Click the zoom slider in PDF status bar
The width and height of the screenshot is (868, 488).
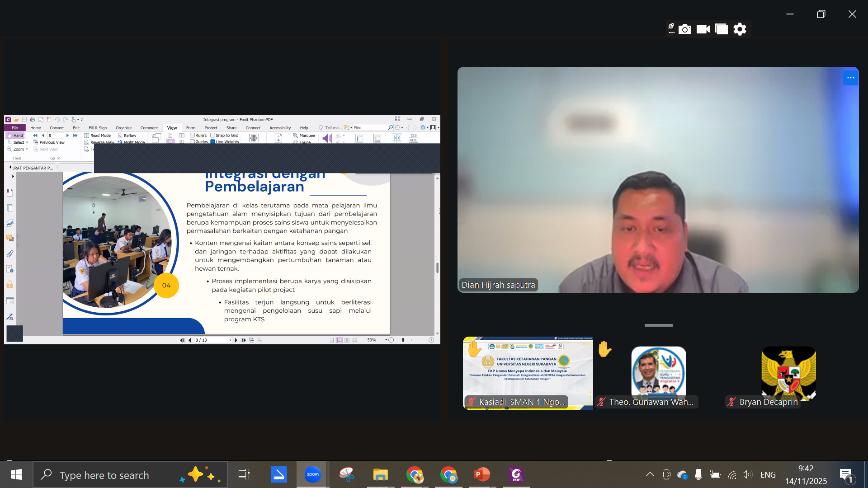[x=403, y=340]
